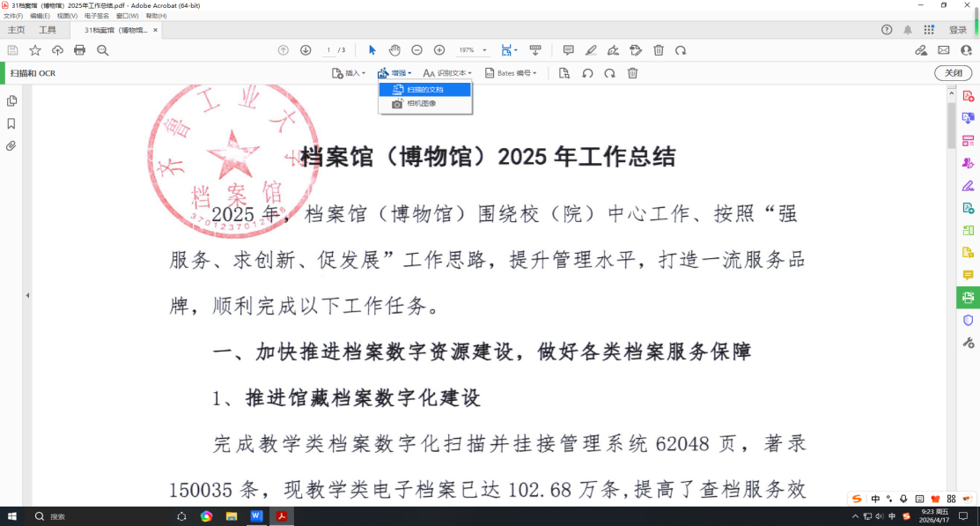The width and height of the screenshot is (980, 526).
Task: Open the 插入 dropdown menu
Action: coord(349,73)
